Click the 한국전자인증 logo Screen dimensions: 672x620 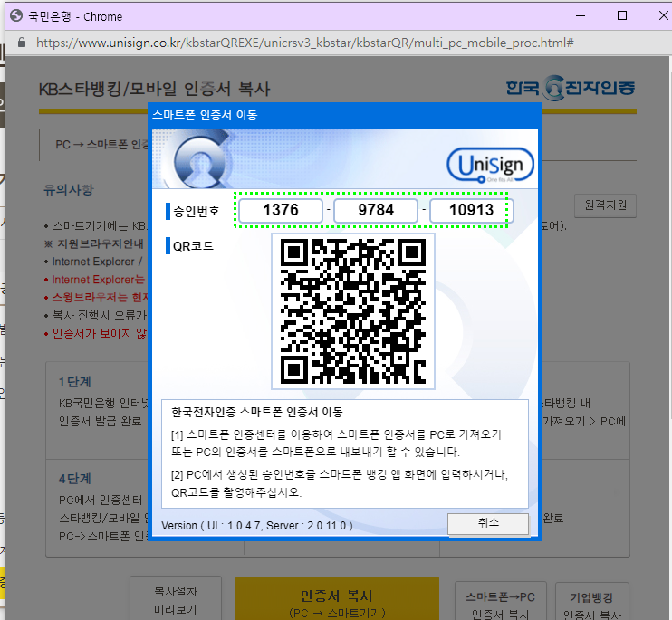tap(571, 88)
